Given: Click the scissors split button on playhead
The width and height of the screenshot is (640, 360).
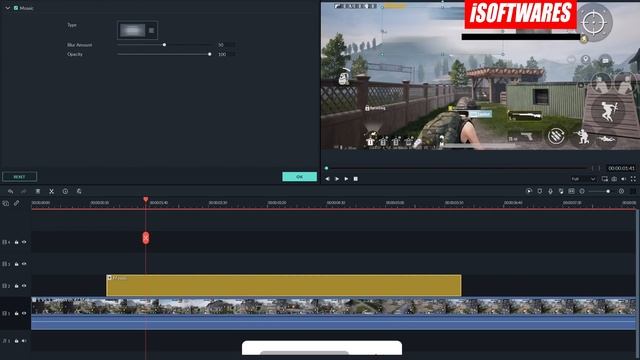Looking at the screenshot, I should tap(146, 238).
